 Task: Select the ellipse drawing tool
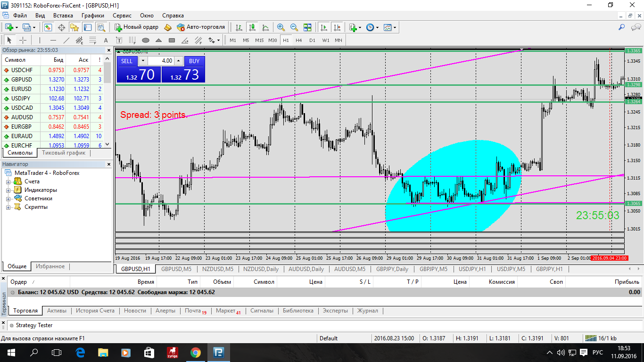click(x=146, y=40)
